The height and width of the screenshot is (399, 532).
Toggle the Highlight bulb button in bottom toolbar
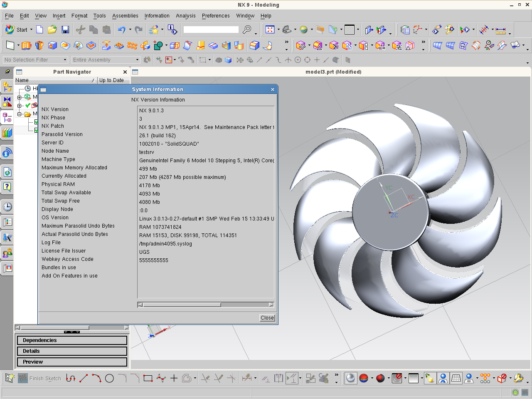click(430, 378)
